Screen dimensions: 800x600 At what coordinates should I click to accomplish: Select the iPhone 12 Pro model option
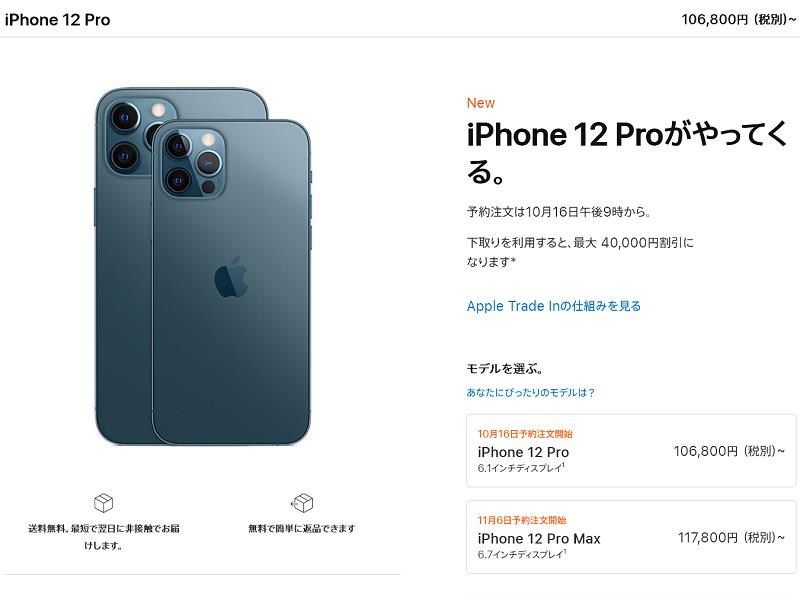point(631,451)
